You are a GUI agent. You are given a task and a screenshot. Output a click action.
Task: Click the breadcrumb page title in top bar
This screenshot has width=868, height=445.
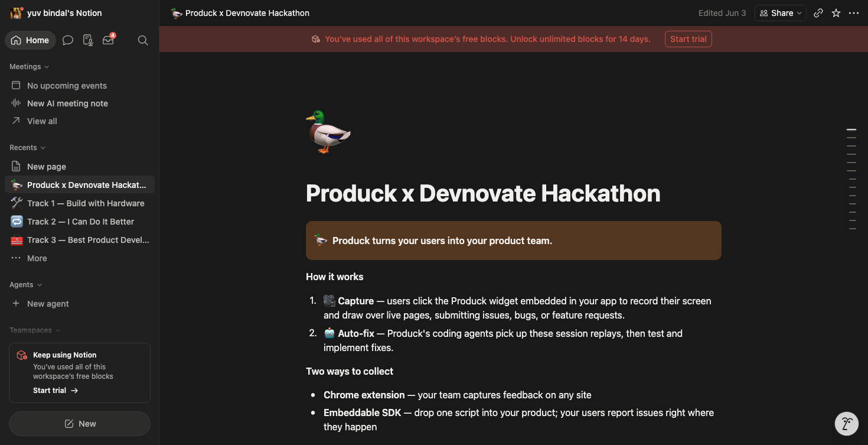240,13
